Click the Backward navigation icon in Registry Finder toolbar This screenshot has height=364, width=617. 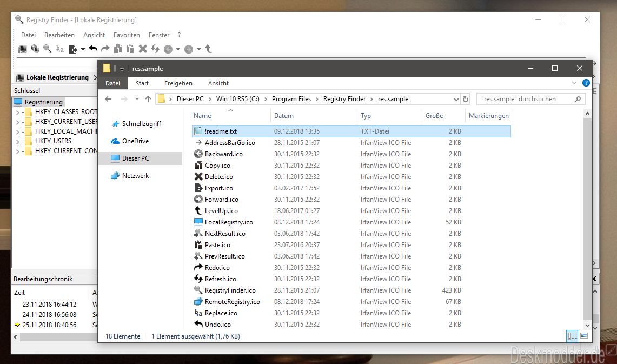pyautogui.click(x=168, y=49)
